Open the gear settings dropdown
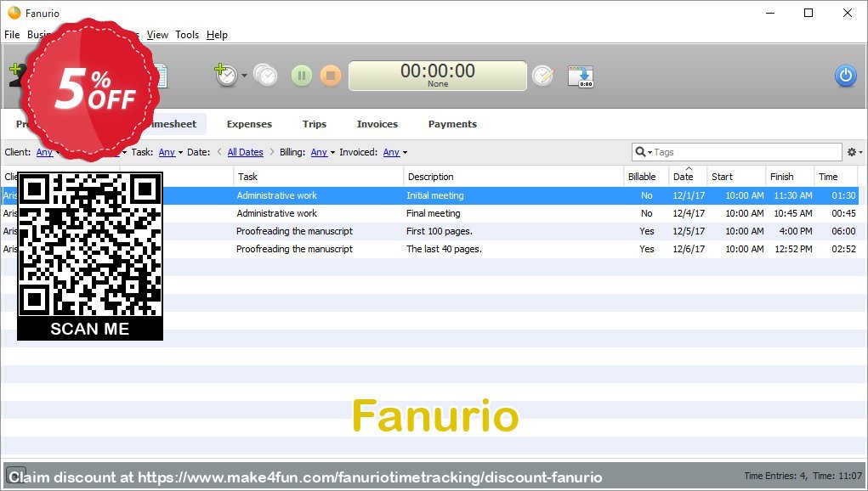This screenshot has width=868, height=491. [854, 152]
